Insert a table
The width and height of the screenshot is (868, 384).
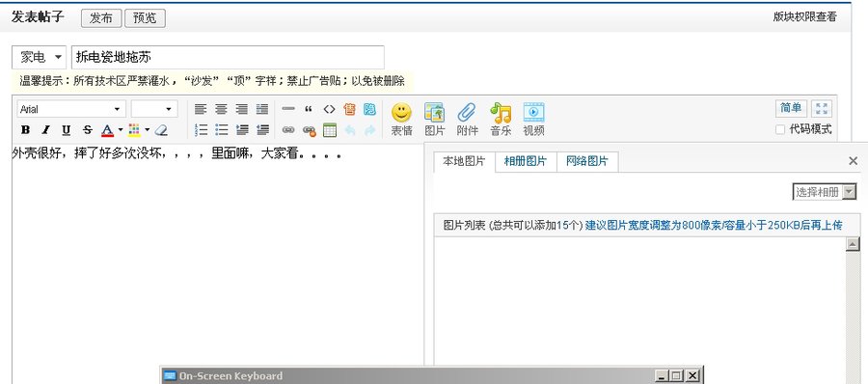(x=330, y=130)
